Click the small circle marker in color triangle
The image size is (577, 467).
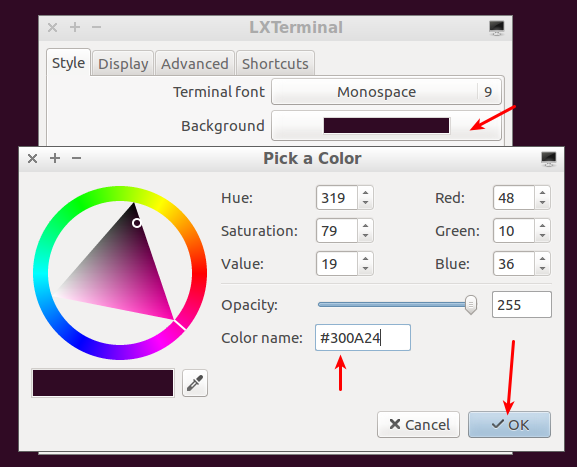pos(137,223)
